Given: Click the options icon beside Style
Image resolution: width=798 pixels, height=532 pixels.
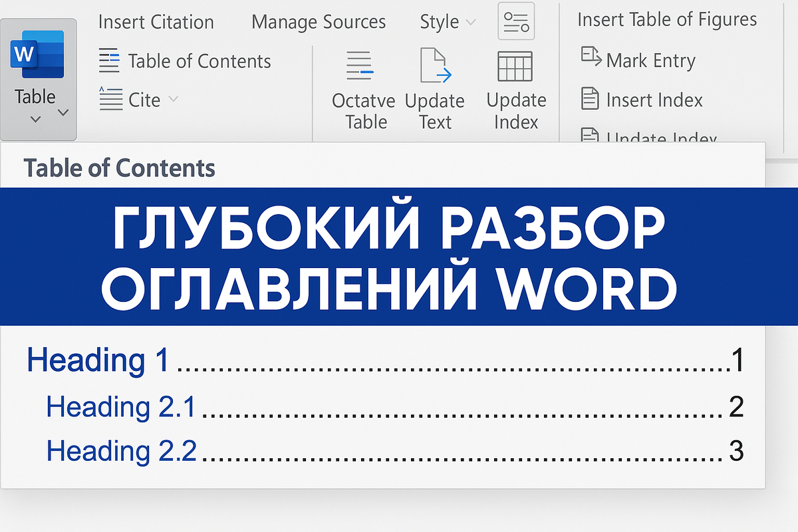Looking at the screenshot, I should (516, 21).
